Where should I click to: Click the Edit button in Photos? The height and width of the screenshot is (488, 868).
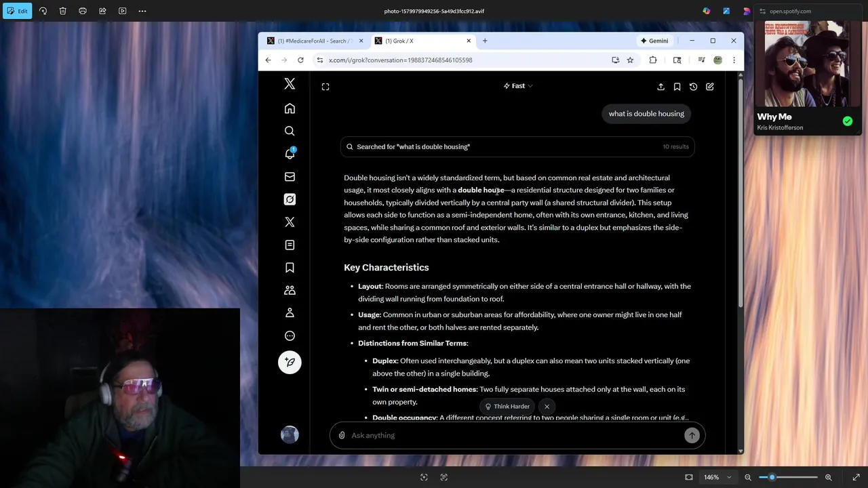[17, 11]
